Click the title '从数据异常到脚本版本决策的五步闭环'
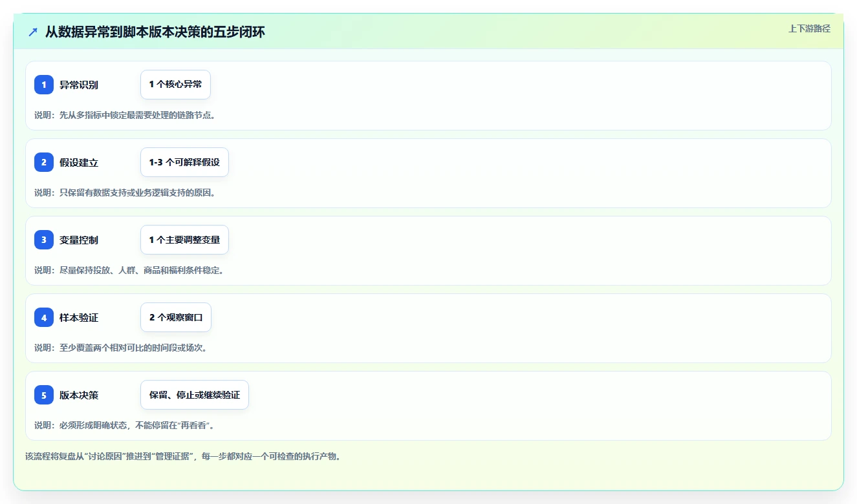 (x=155, y=32)
